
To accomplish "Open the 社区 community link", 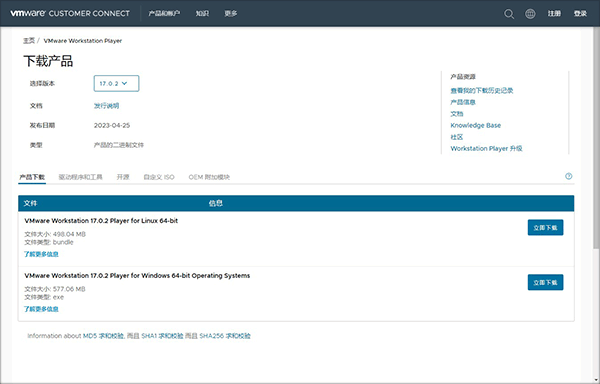I will click(457, 137).
